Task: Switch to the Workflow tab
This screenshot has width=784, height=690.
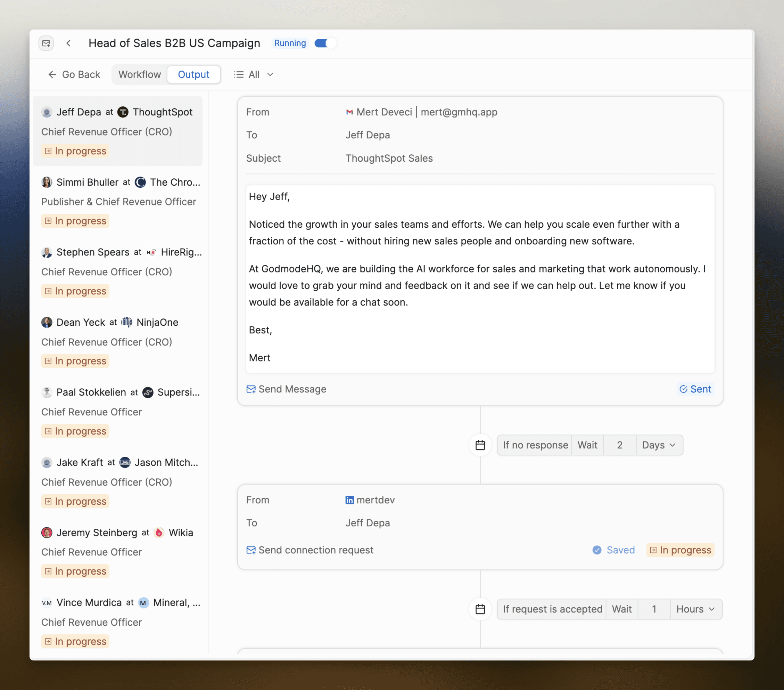Action: pos(139,74)
